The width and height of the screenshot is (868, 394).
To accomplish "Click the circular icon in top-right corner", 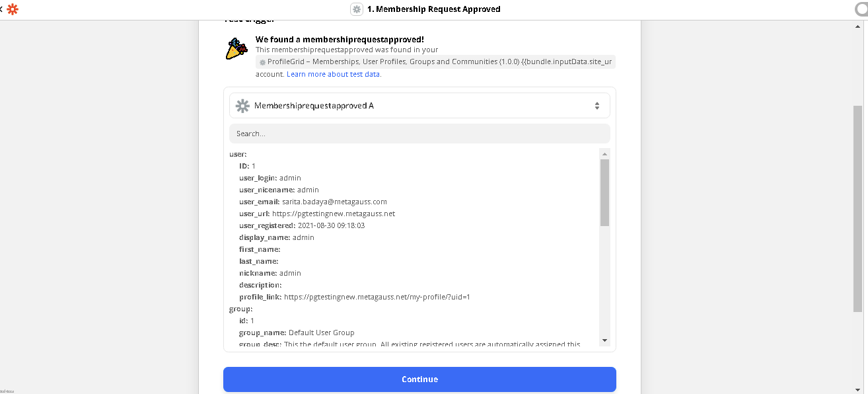I will [862, 9].
